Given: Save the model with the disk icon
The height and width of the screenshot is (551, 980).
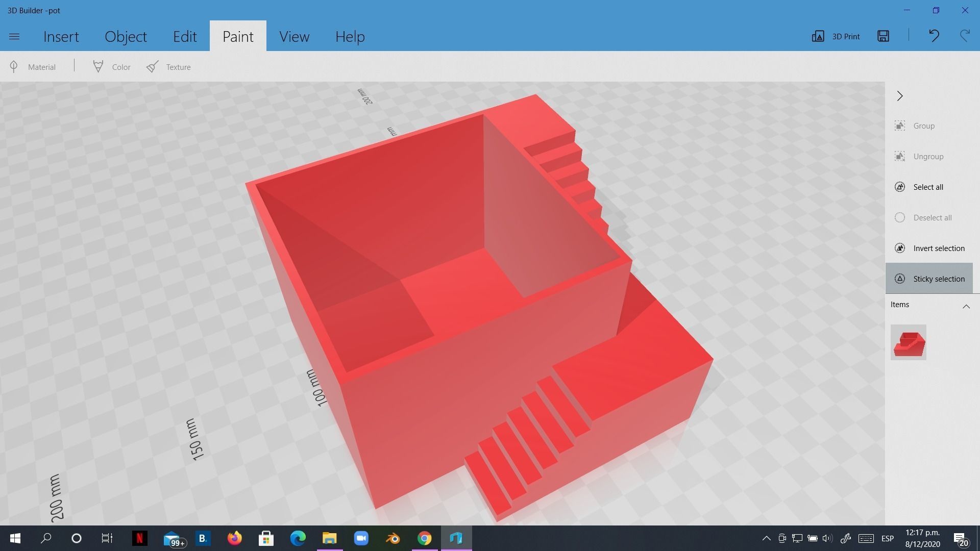Looking at the screenshot, I should tap(883, 36).
